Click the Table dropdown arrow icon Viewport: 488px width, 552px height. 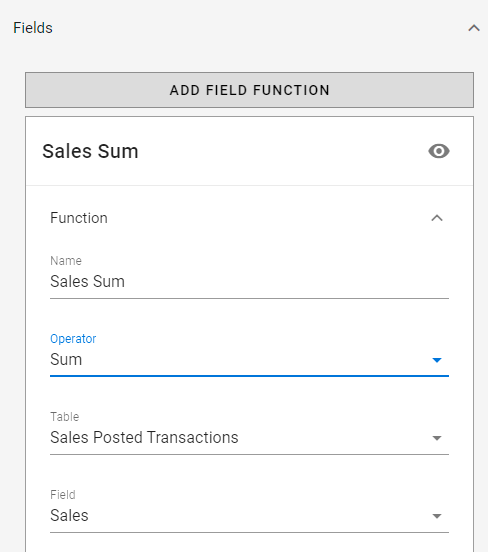437,438
